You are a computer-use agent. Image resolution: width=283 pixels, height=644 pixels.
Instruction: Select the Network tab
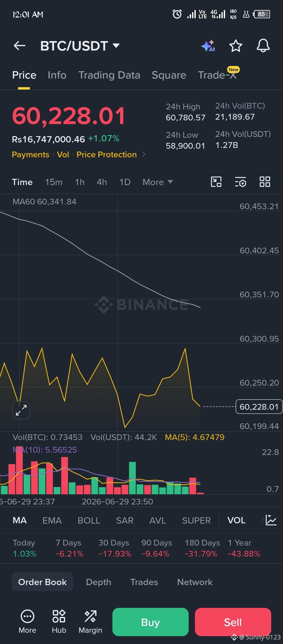coord(195,582)
